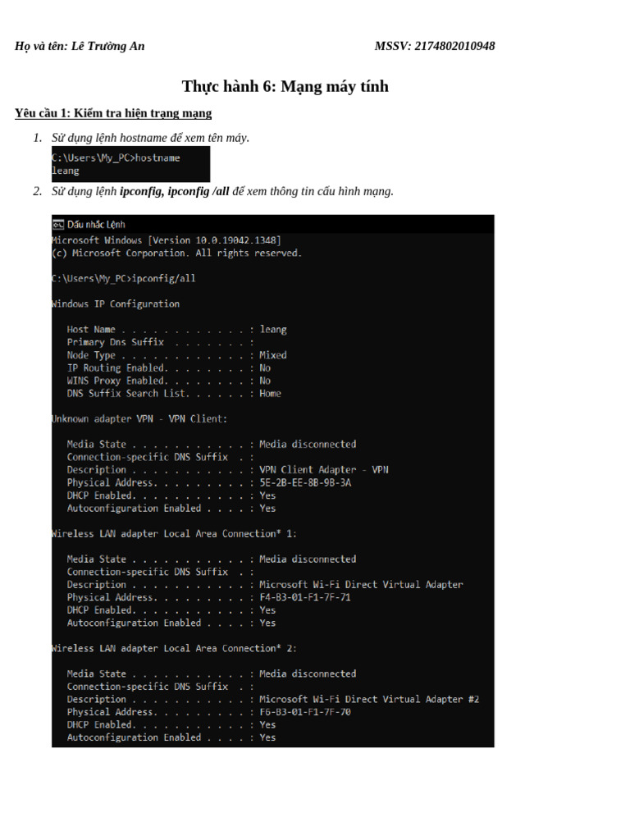Click the bold 'ipconfig, ipconfig /all' text
The width and height of the screenshot is (630, 840).
(174, 191)
